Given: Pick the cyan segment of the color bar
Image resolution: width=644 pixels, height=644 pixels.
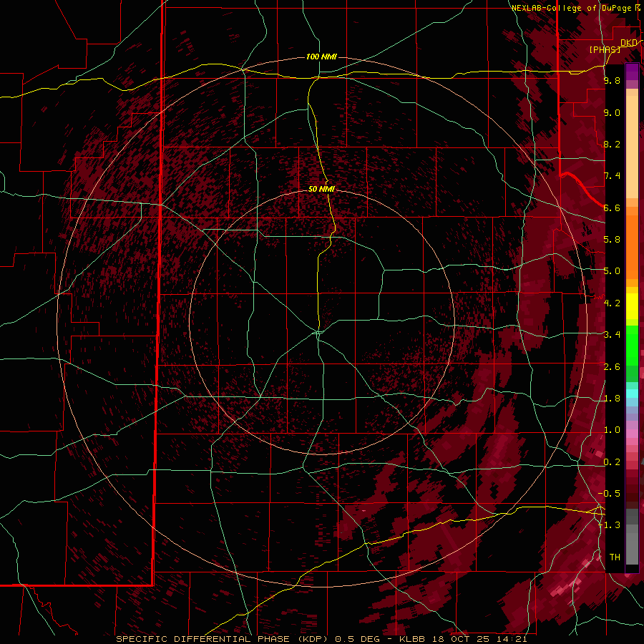Looking at the screenshot, I should [632, 394].
